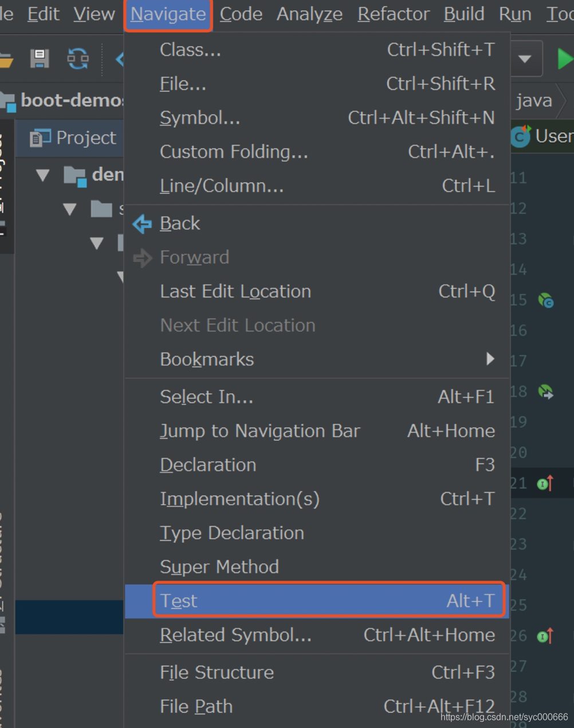Screen dimensions: 574x728
Task: Click the grey Forward arrow icon
Action: (142, 258)
